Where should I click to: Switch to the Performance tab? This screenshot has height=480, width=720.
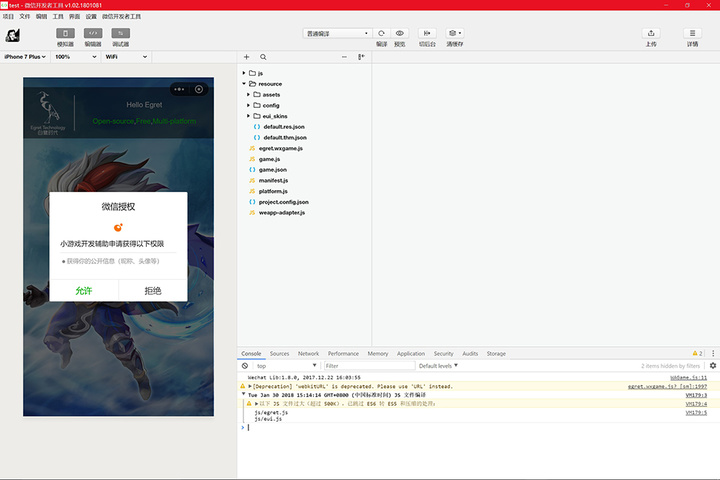coord(343,354)
